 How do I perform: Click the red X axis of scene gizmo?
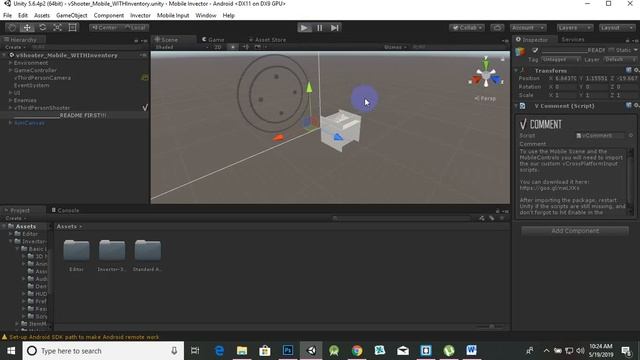pos(476,80)
